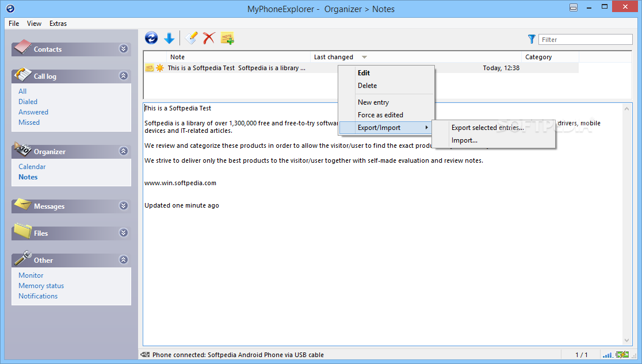The image size is (642, 364).
Task: Click the Files folder icon
Action: (x=22, y=231)
